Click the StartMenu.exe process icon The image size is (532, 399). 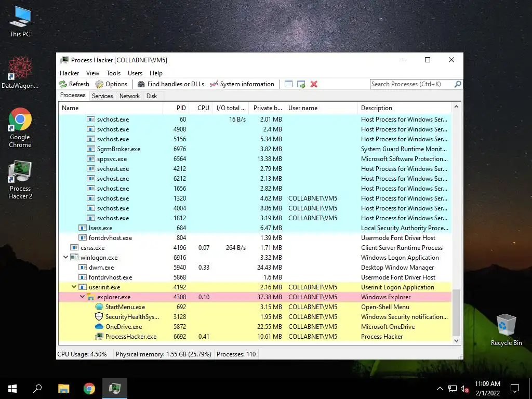[99, 307]
